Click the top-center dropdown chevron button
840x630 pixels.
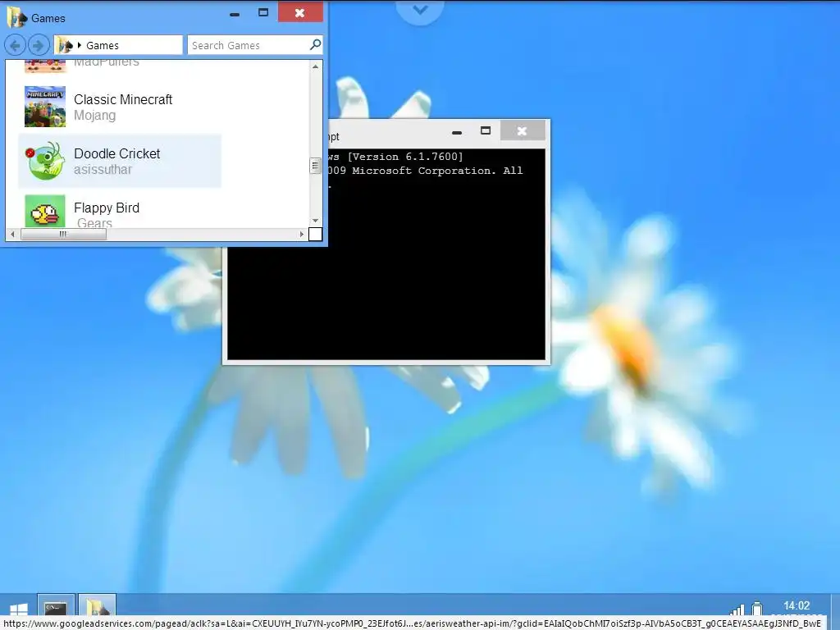[421, 10]
